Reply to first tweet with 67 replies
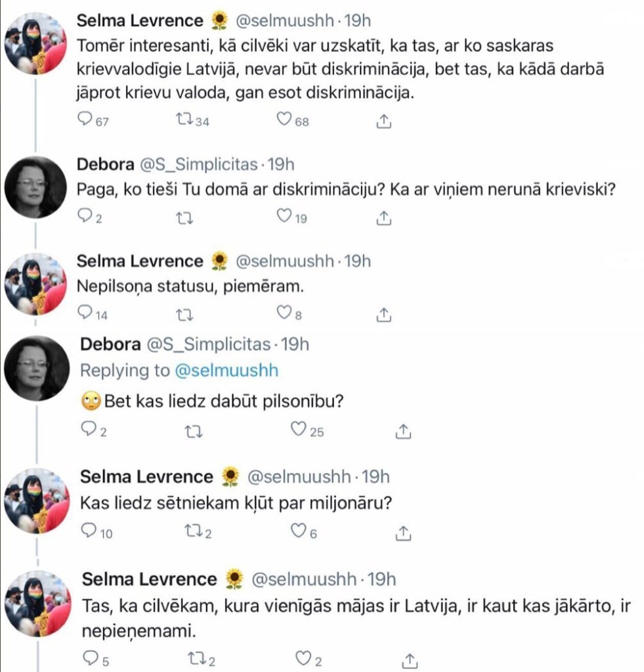 coord(85,120)
